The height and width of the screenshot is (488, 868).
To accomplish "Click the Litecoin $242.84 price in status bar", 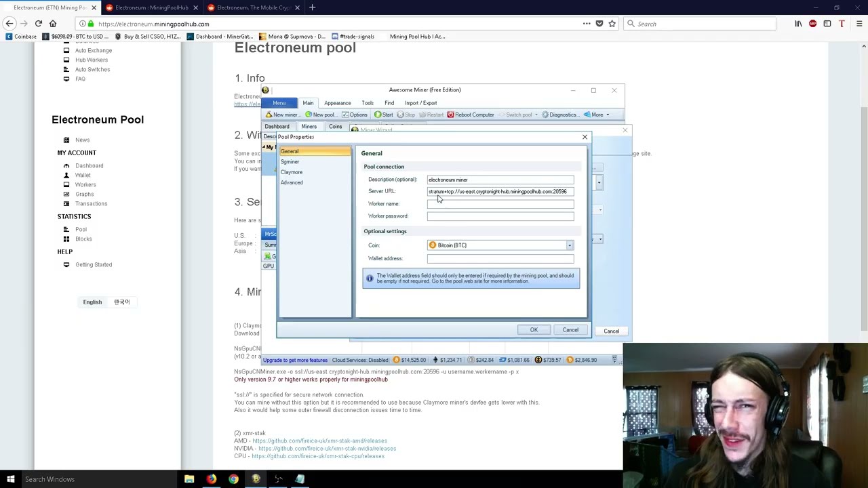I will [481, 360].
